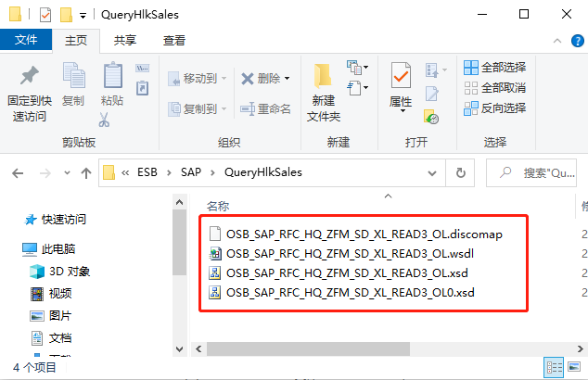
Task: Open the Delete dropdown arrow
Action: coord(288,79)
